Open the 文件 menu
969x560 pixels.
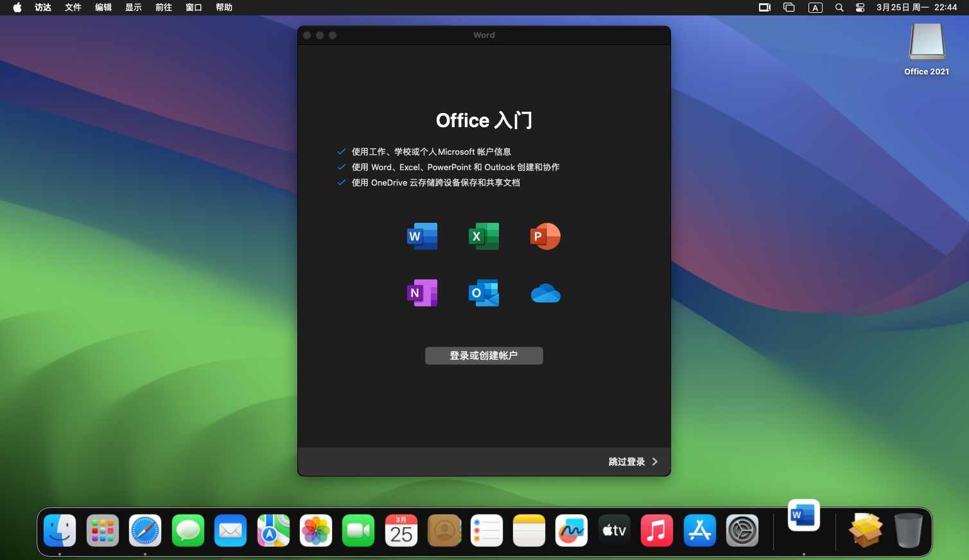[73, 8]
